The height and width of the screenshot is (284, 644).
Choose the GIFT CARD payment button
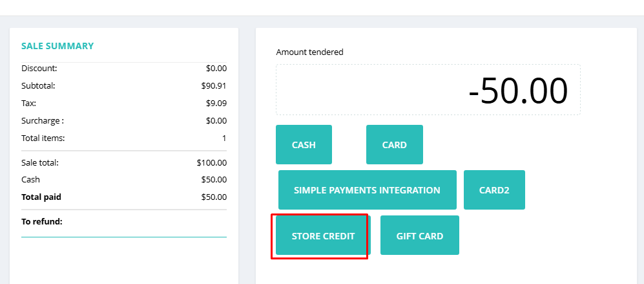point(419,235)
